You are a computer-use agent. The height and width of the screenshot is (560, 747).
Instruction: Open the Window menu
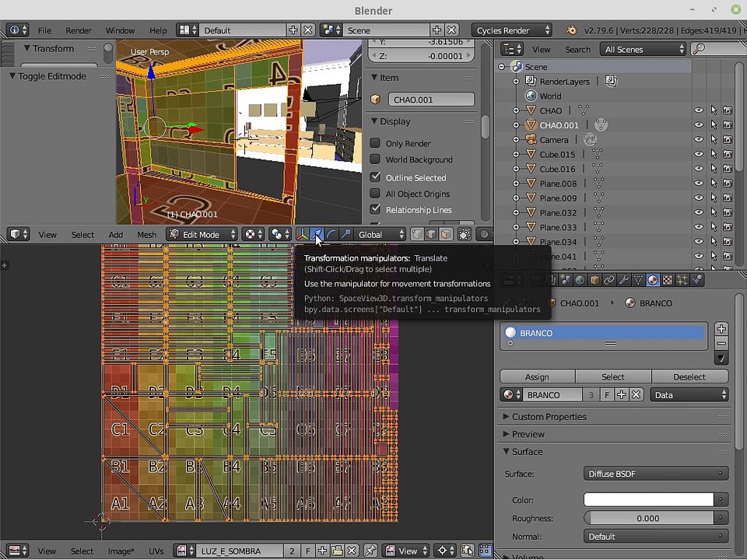click(x=120, y=30)
